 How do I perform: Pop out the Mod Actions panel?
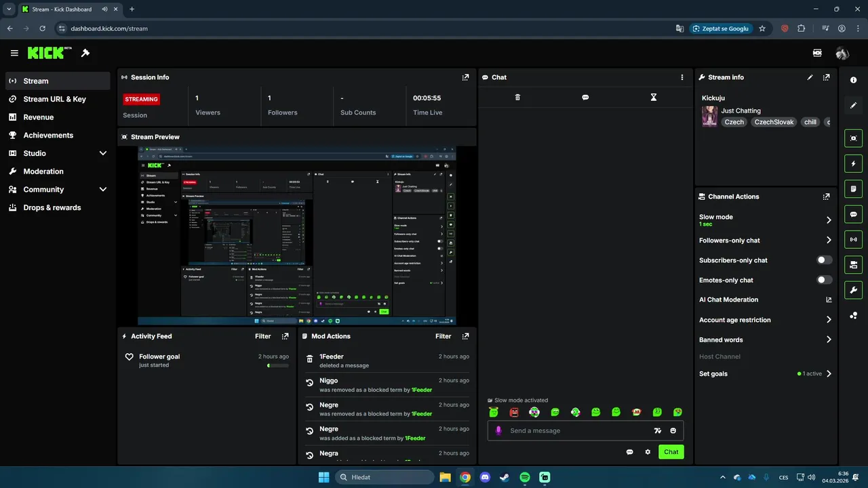(465, 336)
